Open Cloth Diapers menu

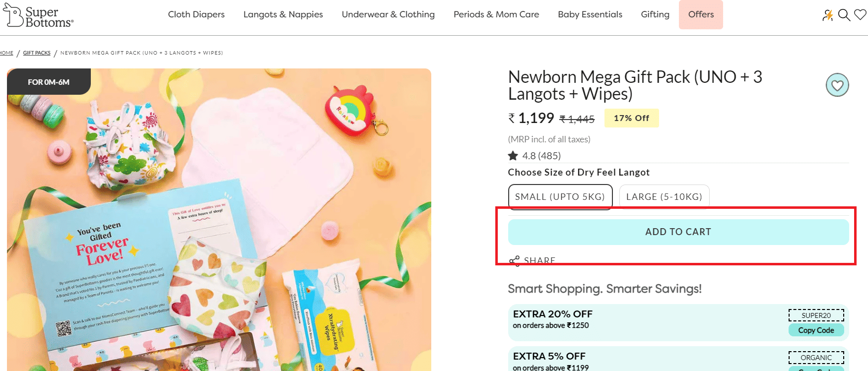tap(196, 14)
